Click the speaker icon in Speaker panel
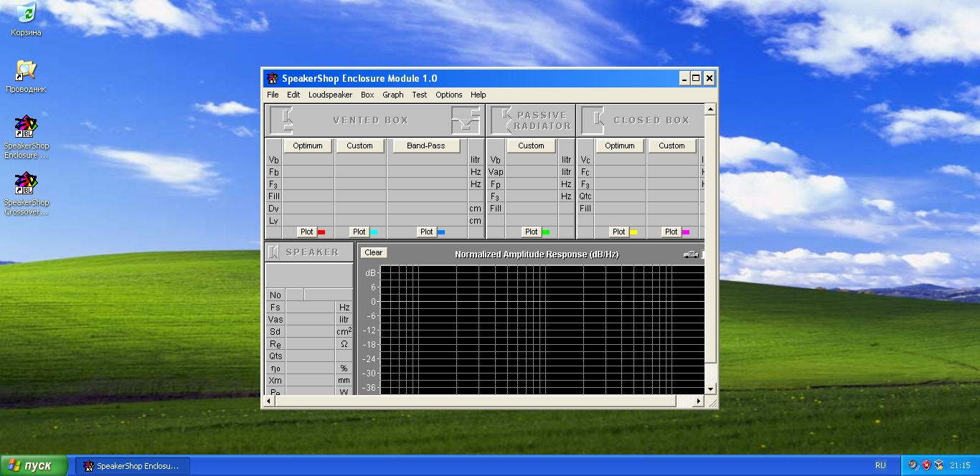 (x=273, y=252)
